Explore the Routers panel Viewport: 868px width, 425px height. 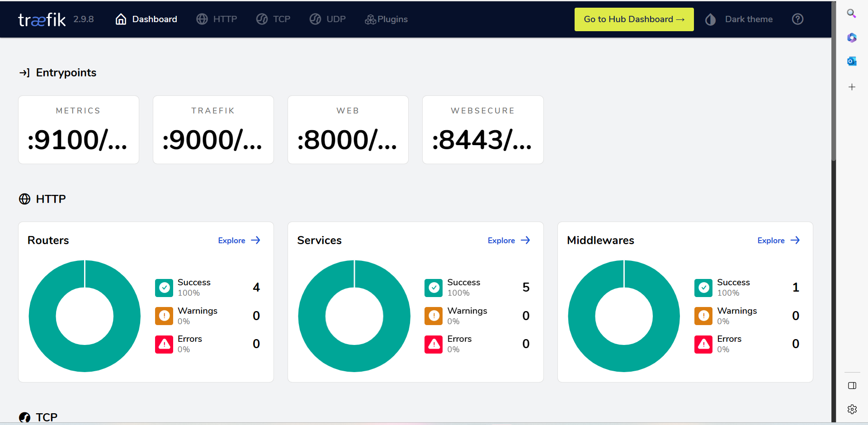tap(239, 241)
